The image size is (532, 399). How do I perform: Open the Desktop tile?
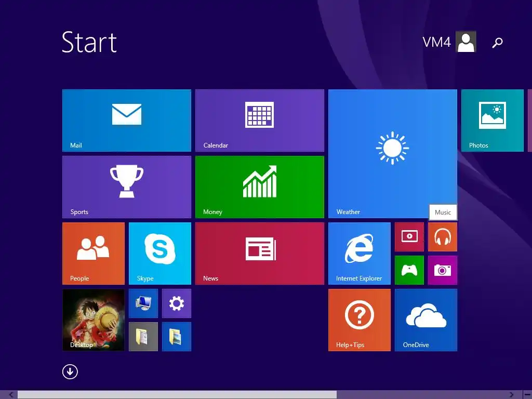point(94,320)
